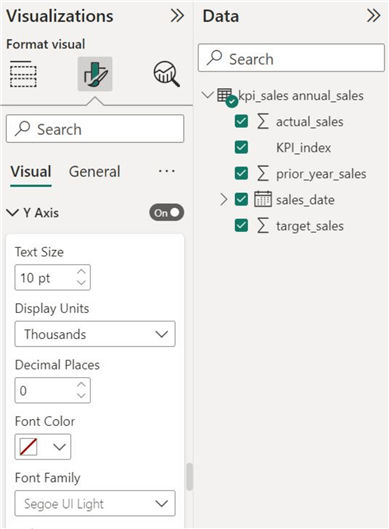Open the Build visual fields icon
389x529 pixels.
[23, 74]
